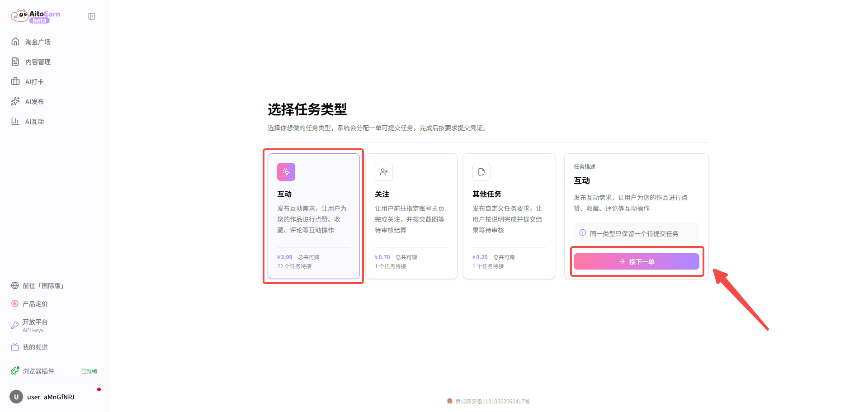
Task: Select the 其他任务 task type card
Action: coord(509,216)
